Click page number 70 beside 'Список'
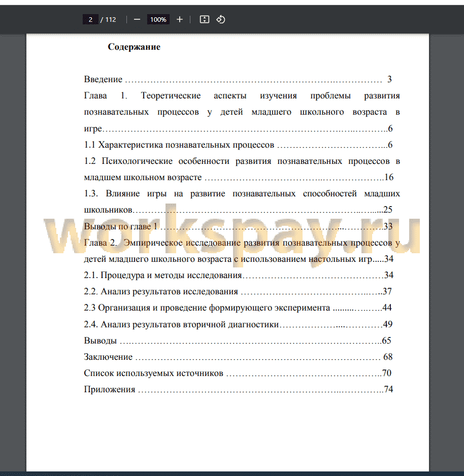 386,373
